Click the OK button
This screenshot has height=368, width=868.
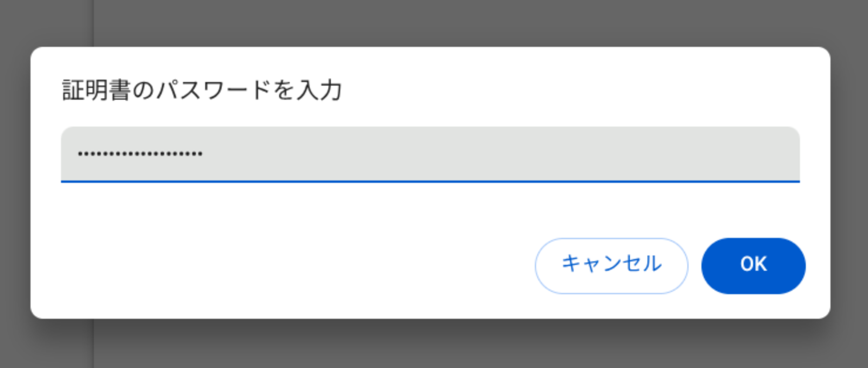(753, 265)
